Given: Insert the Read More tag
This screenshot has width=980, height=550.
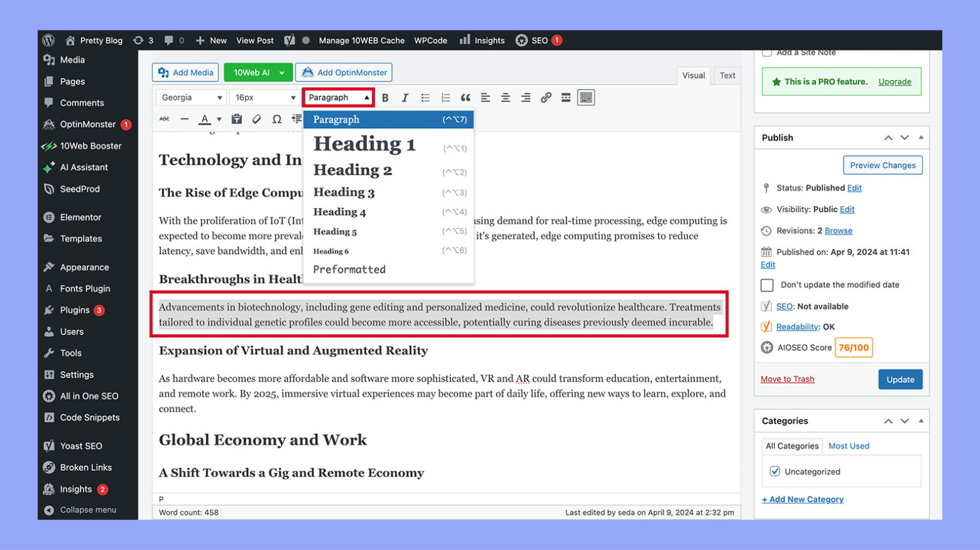Looking at the screenshot, I should 565,97.
